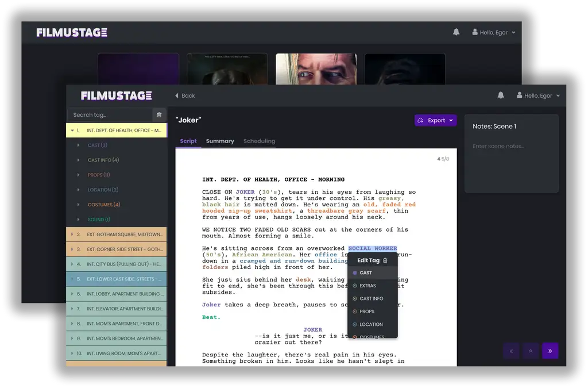Click the tagged phrase threadbare gray scarf
This screenshot has width=588, height=388.
(x=347, y=211)
